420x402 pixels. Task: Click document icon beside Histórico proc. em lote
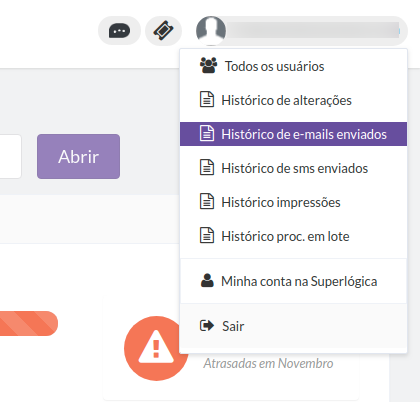[x=207, y=235]
